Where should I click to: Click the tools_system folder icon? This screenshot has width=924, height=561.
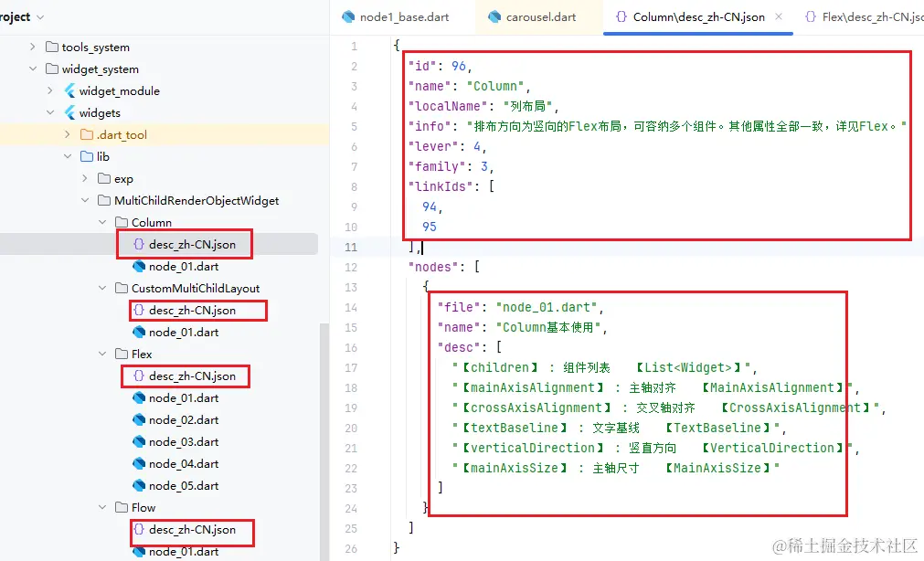click(x=52, y=48)
